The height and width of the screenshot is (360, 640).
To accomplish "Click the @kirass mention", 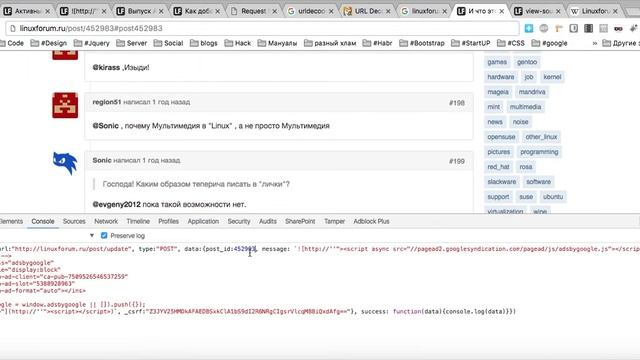I will click(x=106, y=67).
